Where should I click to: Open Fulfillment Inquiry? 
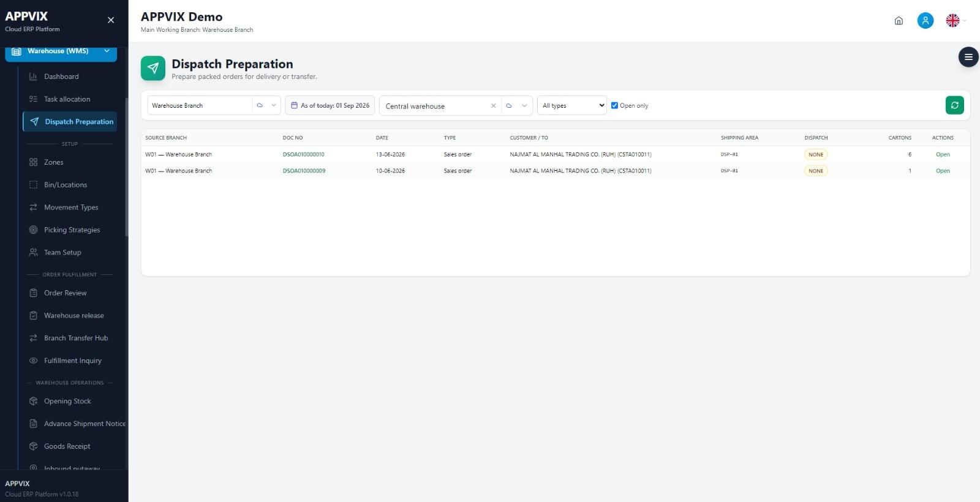pos(69,361)
